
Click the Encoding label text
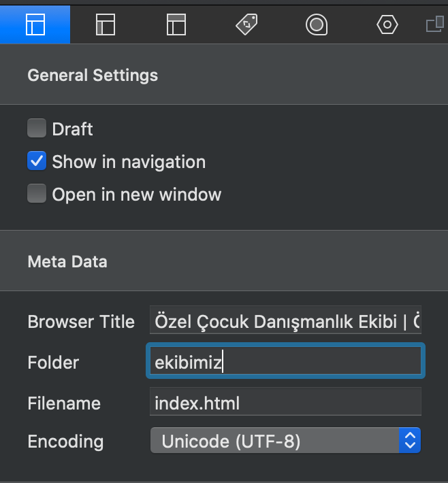point(65,442)
